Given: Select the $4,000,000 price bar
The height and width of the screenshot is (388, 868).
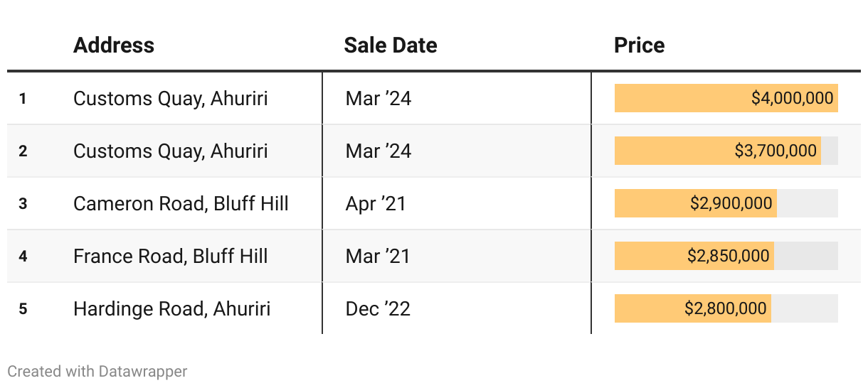Looking at the screenshot, I should (x=726, y=98).
